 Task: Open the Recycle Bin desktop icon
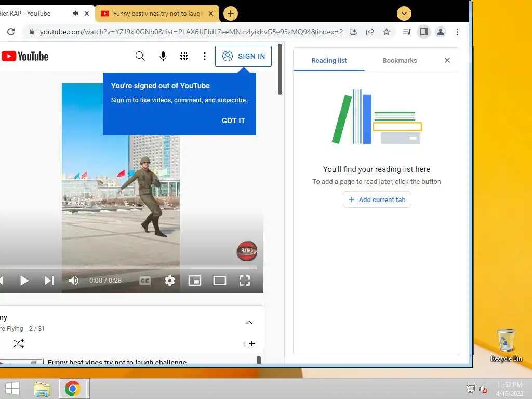506,345
